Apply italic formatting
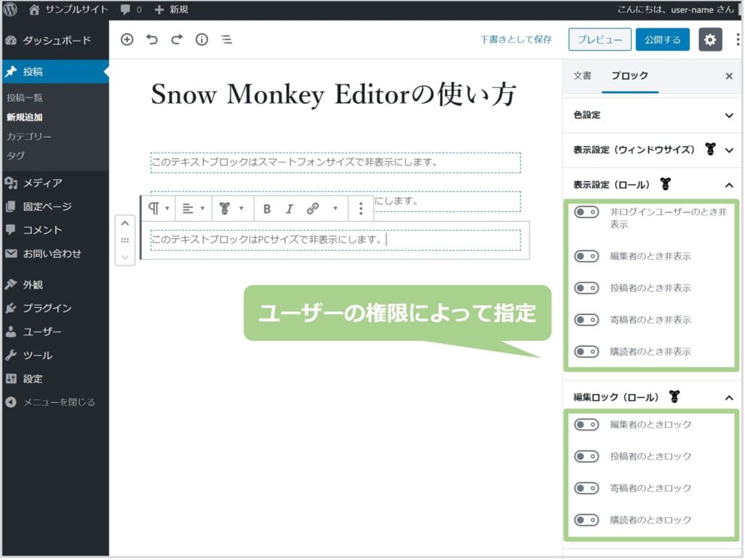The height and width of the screenshot is (560, 745). (290, 209)
